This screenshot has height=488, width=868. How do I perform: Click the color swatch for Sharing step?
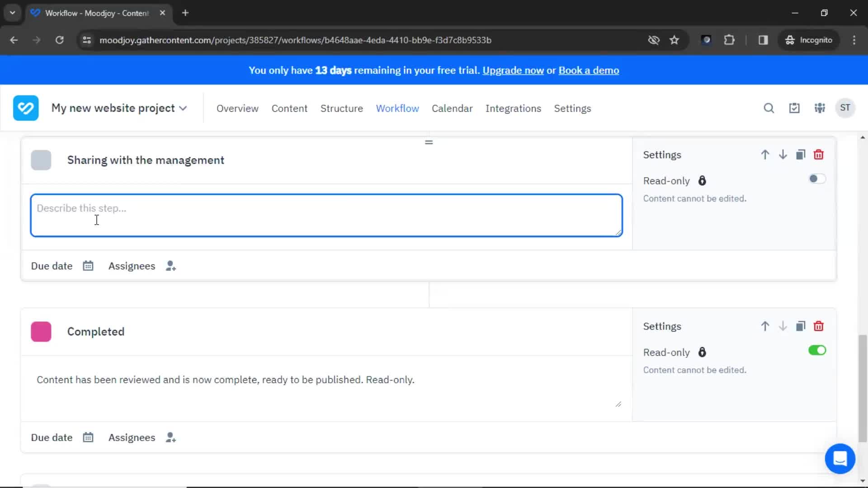pyautogui.click(x=41, y=160)
